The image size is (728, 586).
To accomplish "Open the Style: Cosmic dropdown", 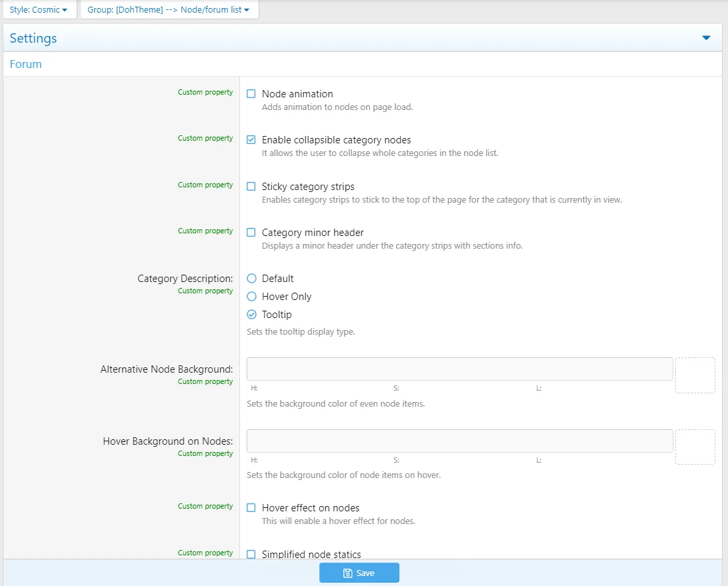I will [39, 10].
